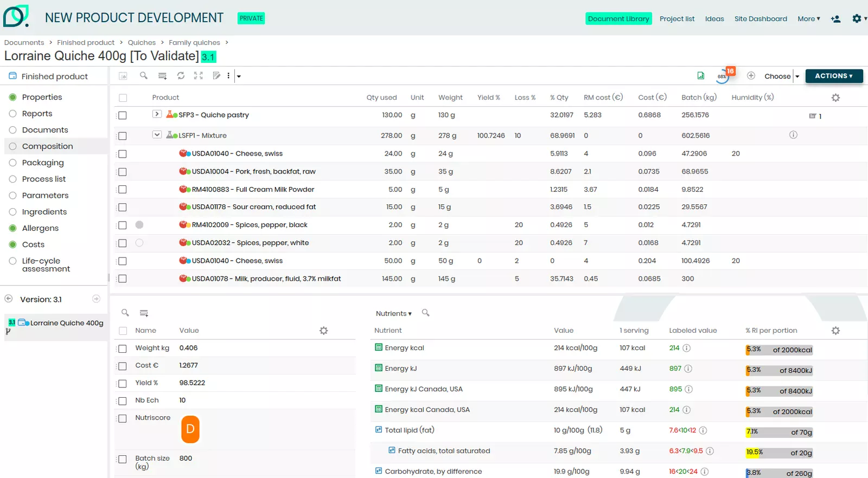Search the composition list with the magnifier
868x478 pixels.
click(x=144, y=76)
